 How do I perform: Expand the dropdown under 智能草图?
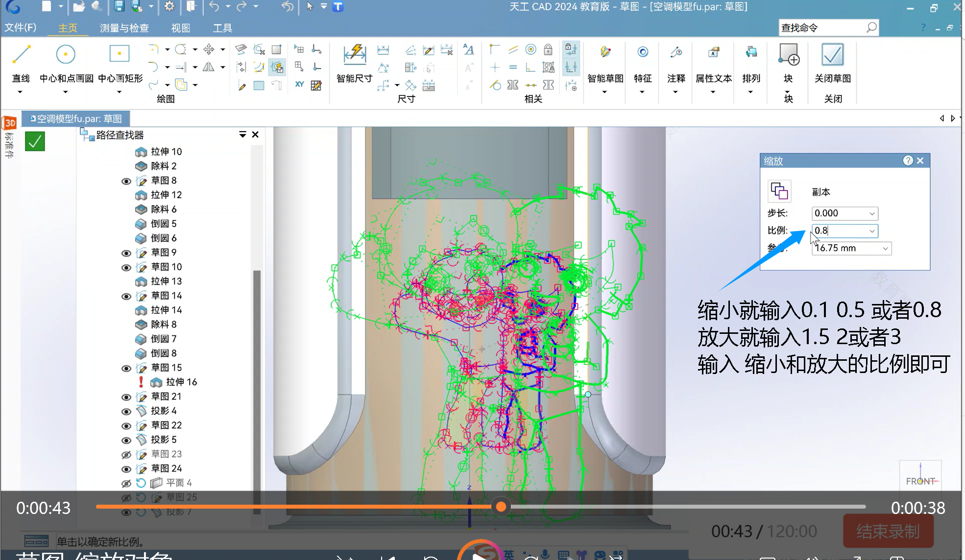[x=604, y=92]
